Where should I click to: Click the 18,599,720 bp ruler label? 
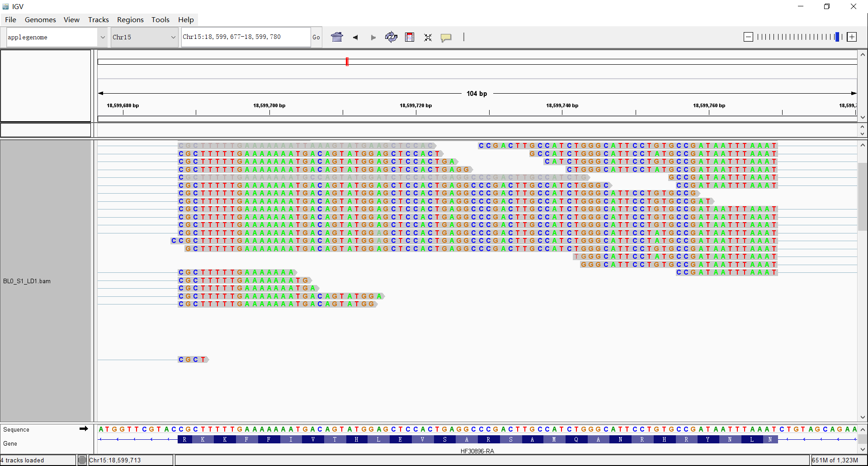coord(416,105)
